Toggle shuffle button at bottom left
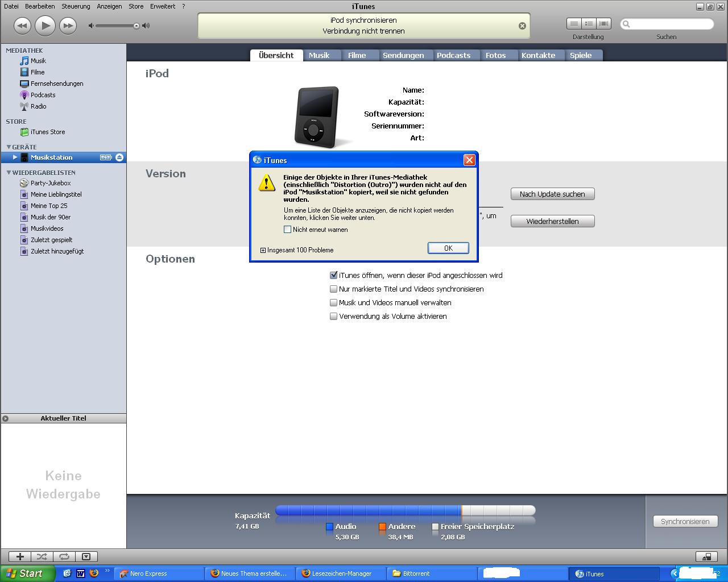 click(x=42, y=556)
